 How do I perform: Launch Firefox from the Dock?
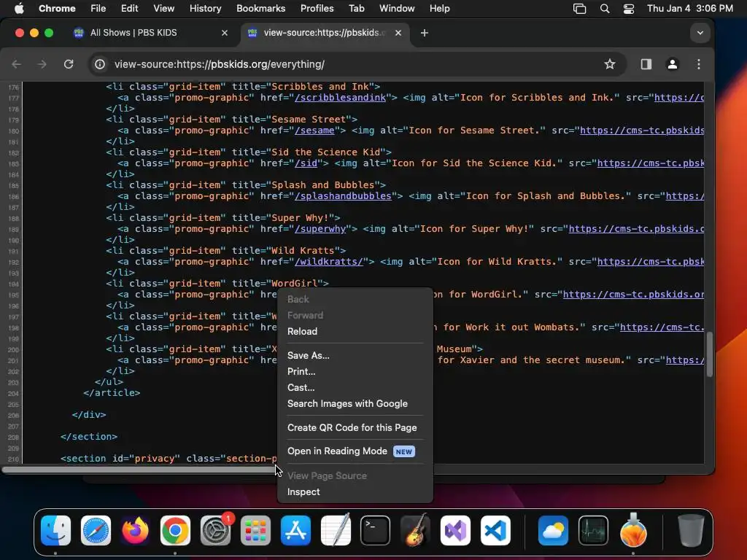click(135, 530)
